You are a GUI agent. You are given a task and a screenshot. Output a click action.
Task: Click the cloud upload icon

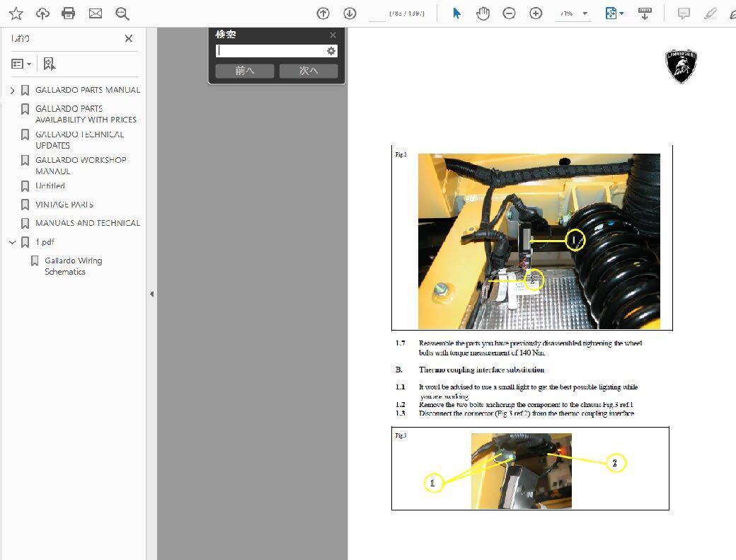click(x=42, y=13)
